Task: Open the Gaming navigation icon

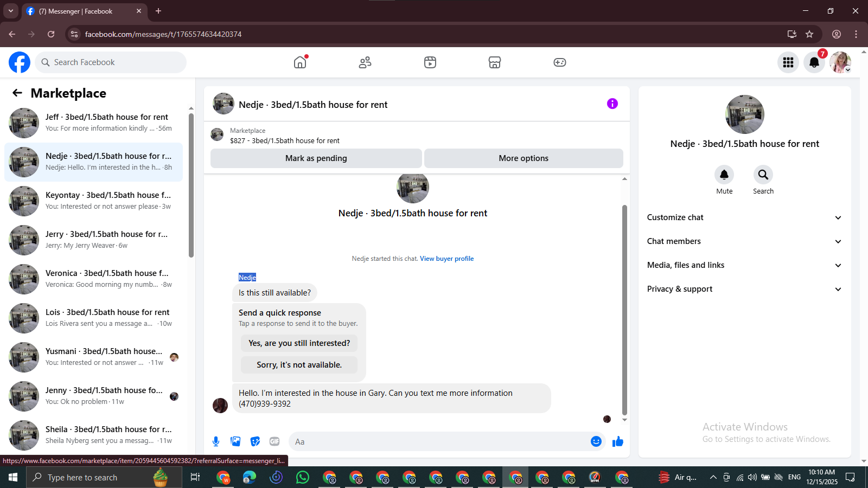Action: [560, 62]
